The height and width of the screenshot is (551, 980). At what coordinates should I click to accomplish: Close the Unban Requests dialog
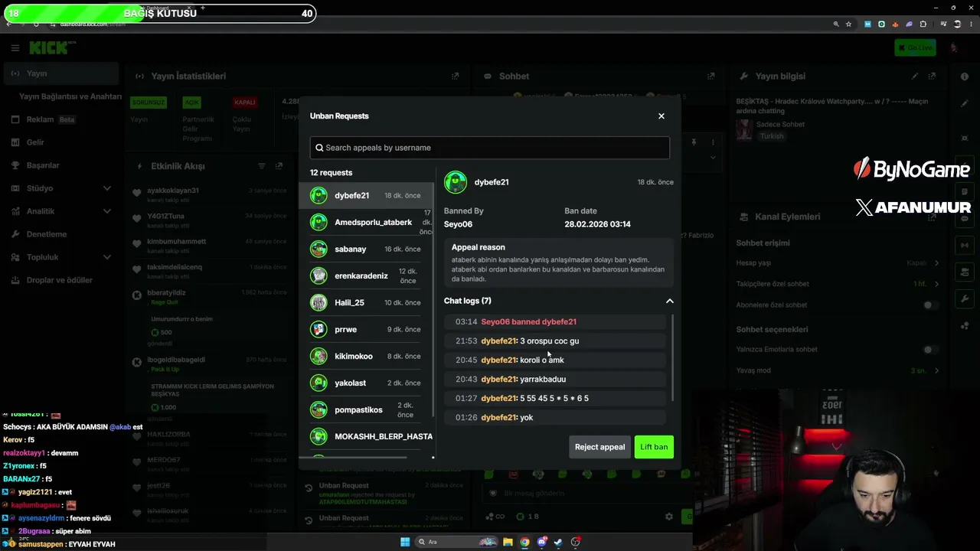pos(661,116)
